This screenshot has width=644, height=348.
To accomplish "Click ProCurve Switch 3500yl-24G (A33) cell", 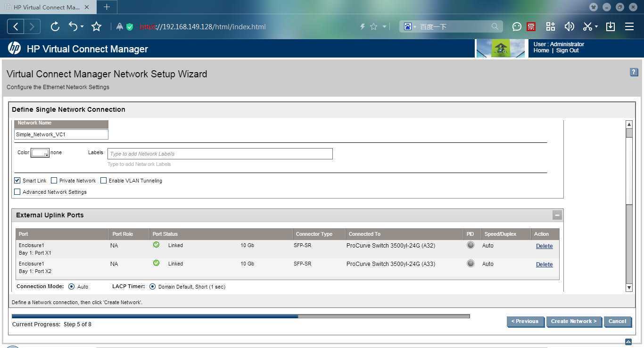I will [x=391, y=264].
